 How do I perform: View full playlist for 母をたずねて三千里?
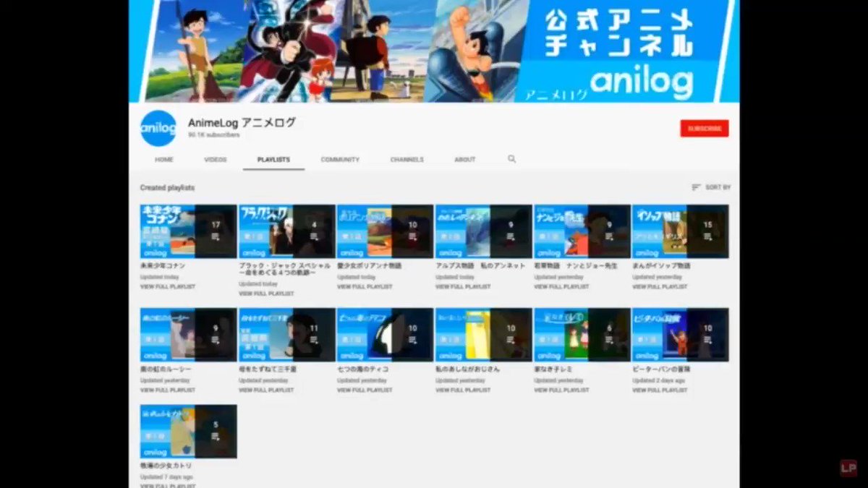click(266, 390)
